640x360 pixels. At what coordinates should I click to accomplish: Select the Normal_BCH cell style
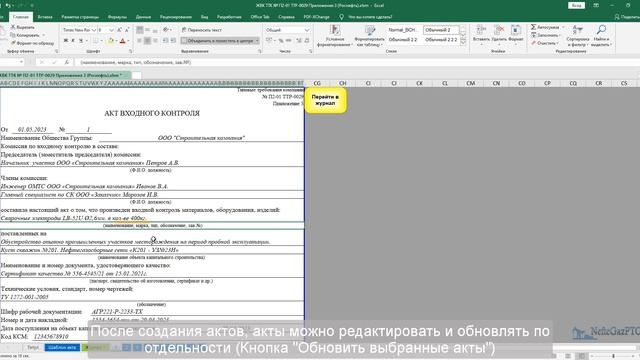tap(404, 30)
